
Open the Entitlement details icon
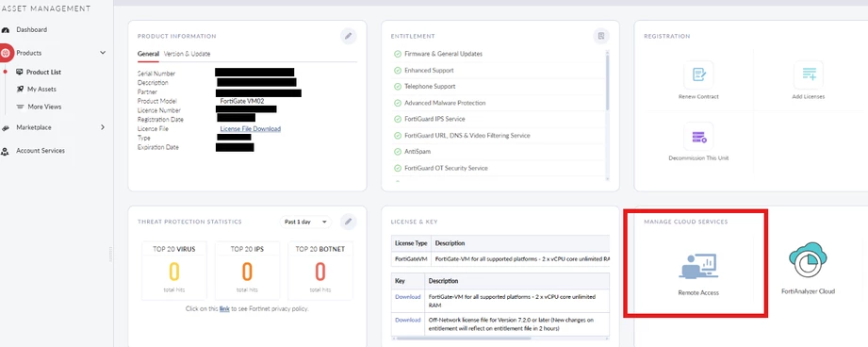[601, 37]
